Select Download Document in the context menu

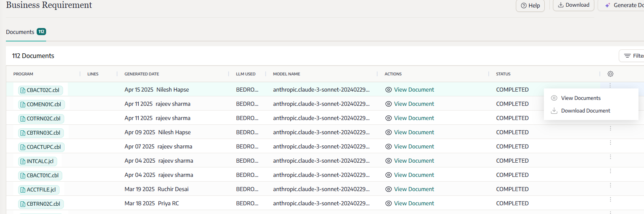click(x=586, y=111)
